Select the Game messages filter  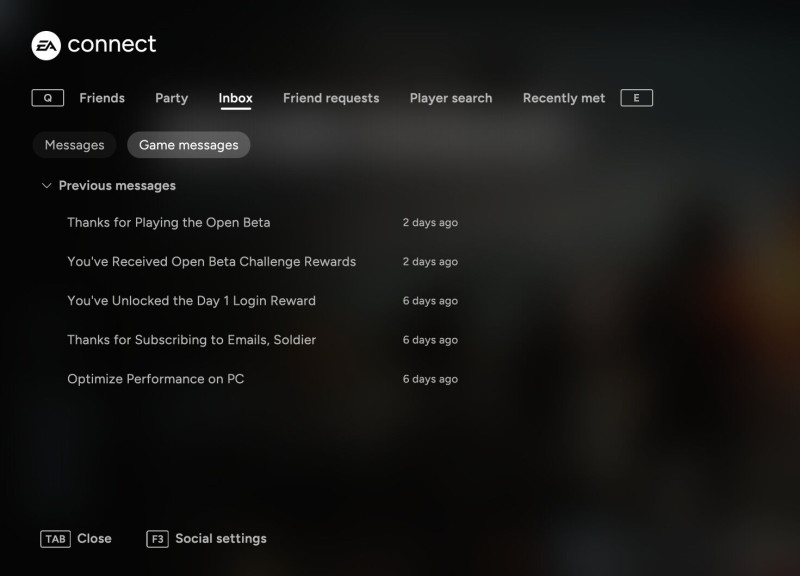point(188,145)
